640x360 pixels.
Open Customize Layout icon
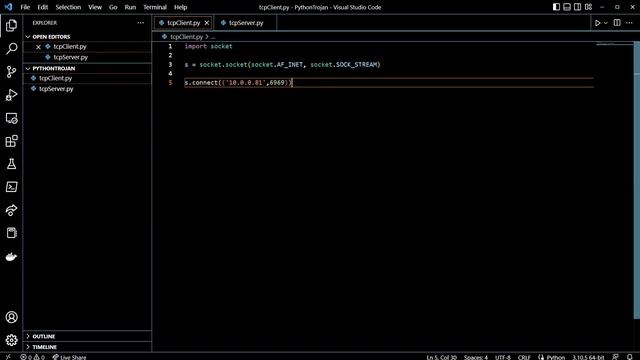point(589,7)
